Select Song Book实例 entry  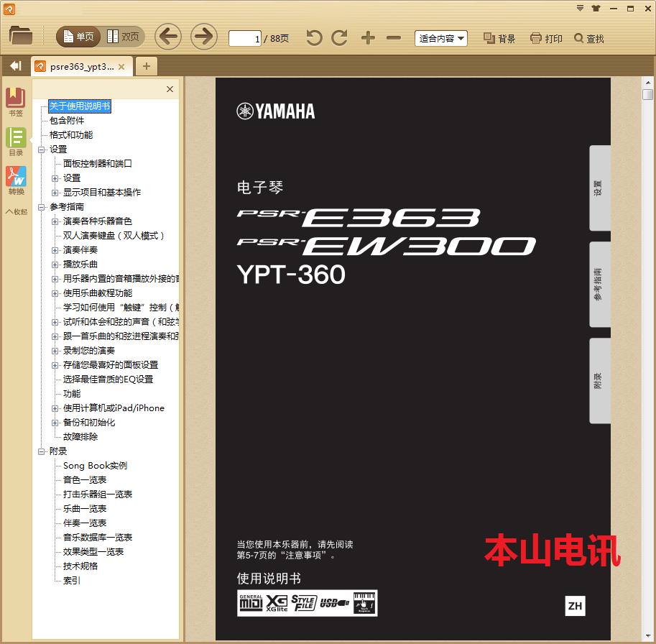pyautogui.click(x=95, y=466)
